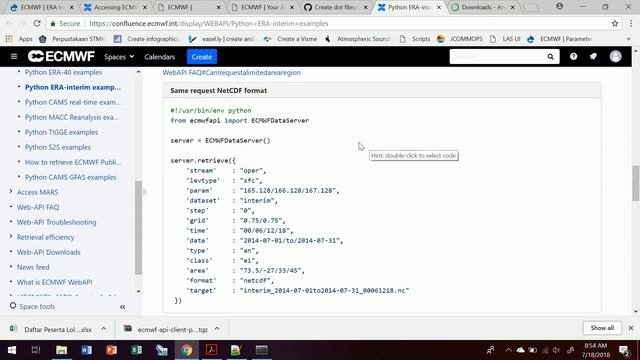Switch to the Create dot files GitHub tab

[336, 7]
